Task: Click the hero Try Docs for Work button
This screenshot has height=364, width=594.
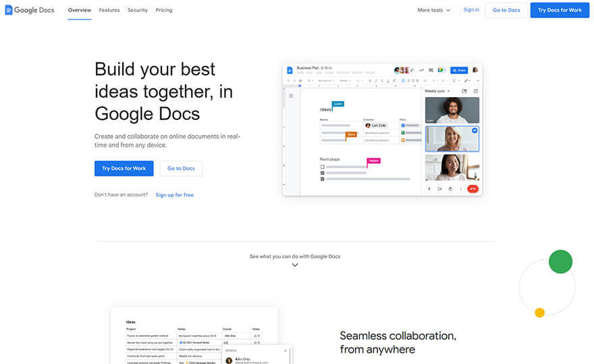Action: tap(124, 169)
